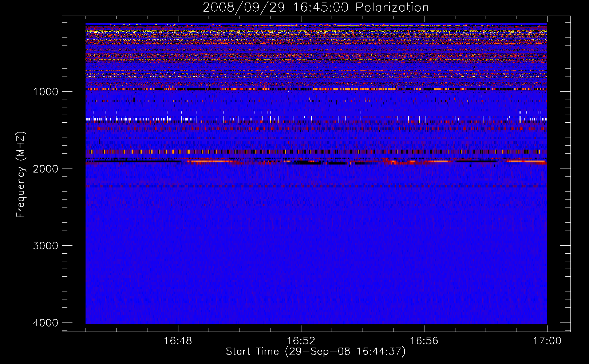The image size is (589, 364).
Task: Click the 16:52 time axis label
Action: [x=301, y=341]
